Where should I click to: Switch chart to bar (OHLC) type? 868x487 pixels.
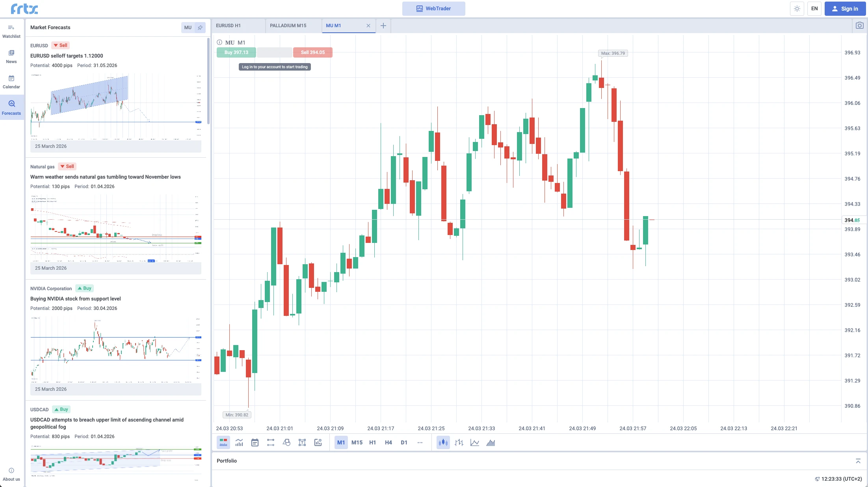click(x=459, y=442)
